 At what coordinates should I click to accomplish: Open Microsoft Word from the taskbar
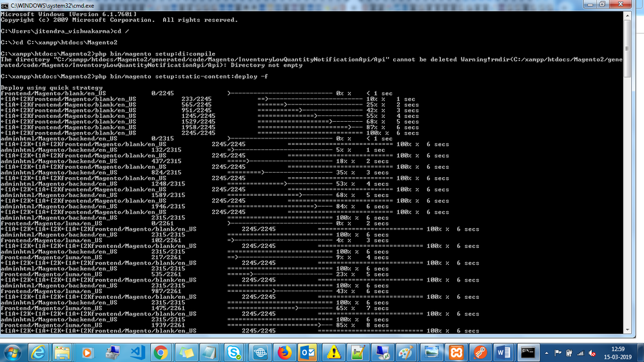coord(503,352)
